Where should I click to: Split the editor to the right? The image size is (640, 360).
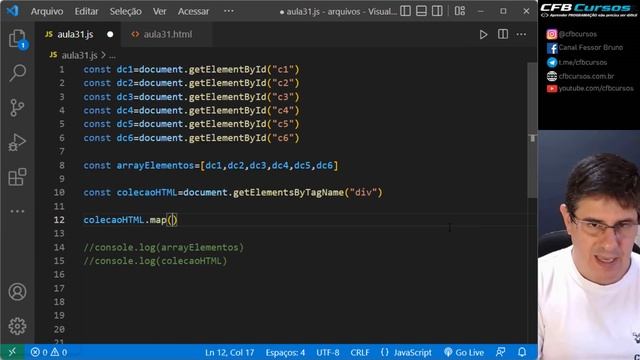point(503,34)
